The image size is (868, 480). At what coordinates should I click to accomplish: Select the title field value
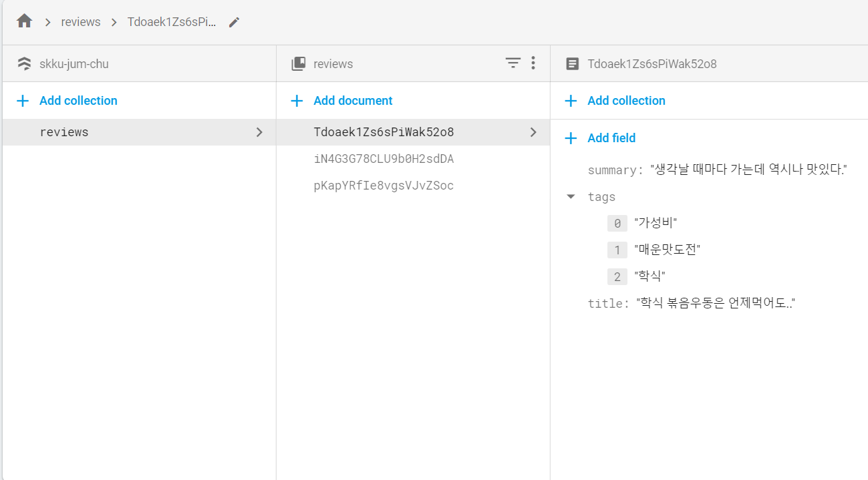tap(715, 303)
